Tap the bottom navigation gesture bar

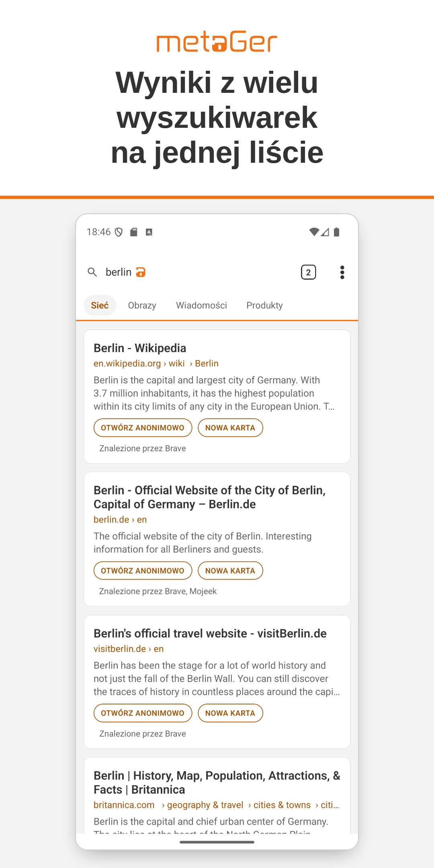(217, 842)
